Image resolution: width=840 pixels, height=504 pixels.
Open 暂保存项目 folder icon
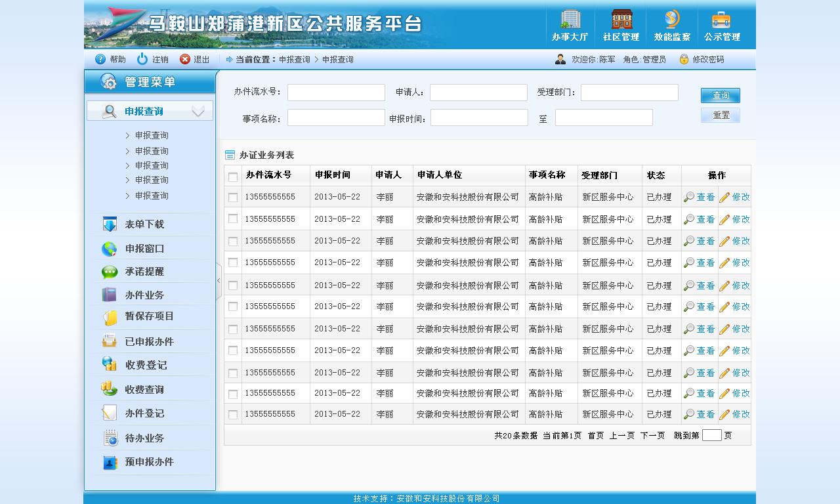pyautogui.click(x=110, y=318)
